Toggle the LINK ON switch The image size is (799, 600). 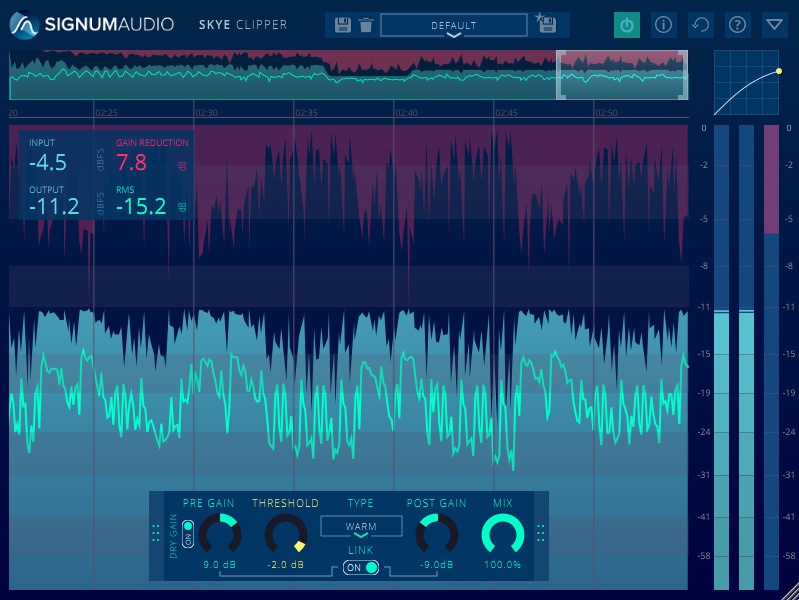(x=361, y=567)
